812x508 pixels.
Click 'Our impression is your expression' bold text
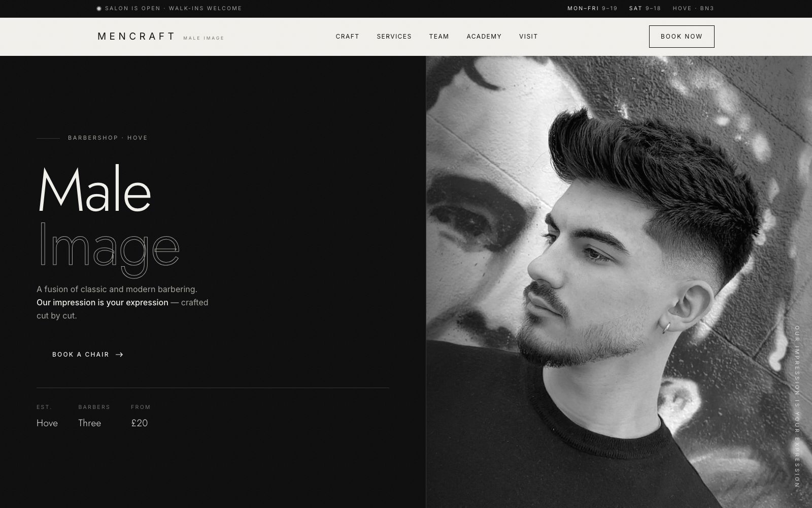click(102, 302)
